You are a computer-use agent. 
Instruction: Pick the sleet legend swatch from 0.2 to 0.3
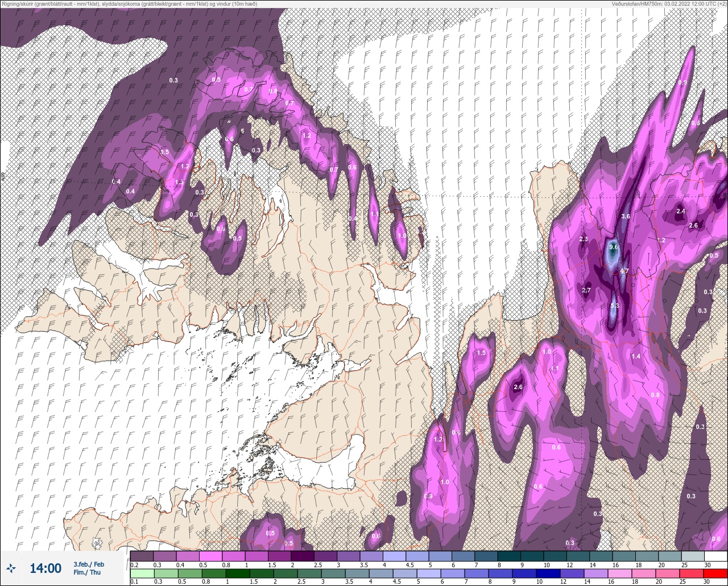pos(142,556)
